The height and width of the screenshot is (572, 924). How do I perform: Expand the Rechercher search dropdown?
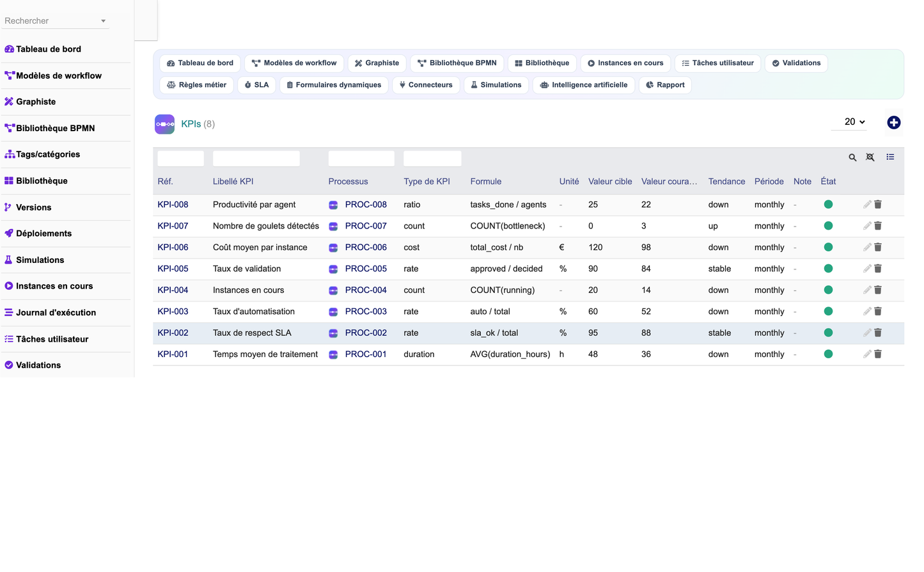[103, 21]
